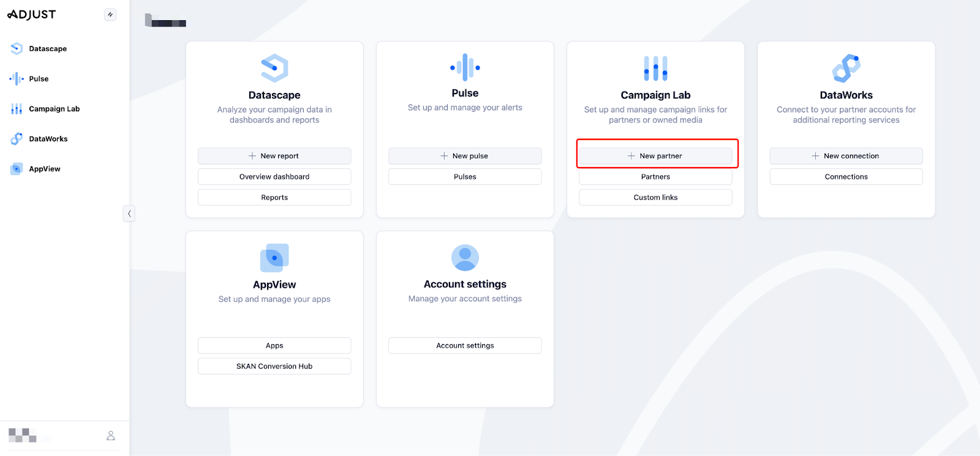Open Partners in Campaign Lab
980x456 pixels.
[x=655, y=176]
